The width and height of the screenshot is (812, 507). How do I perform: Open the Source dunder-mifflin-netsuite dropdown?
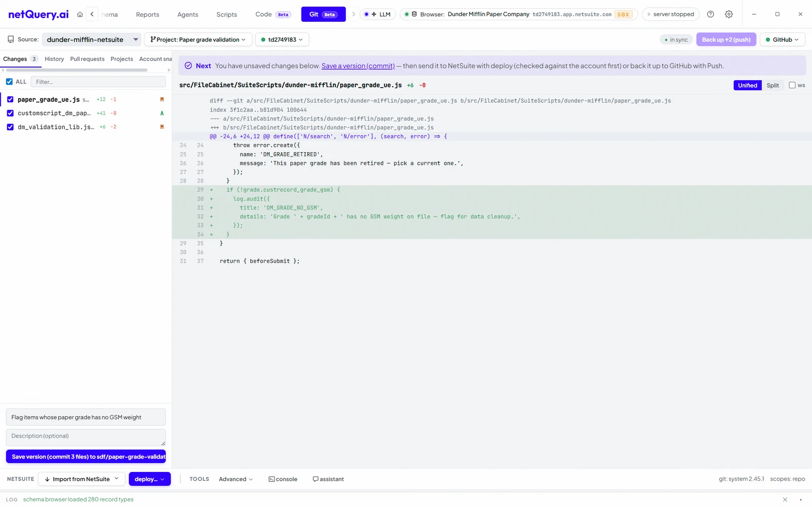92,40
